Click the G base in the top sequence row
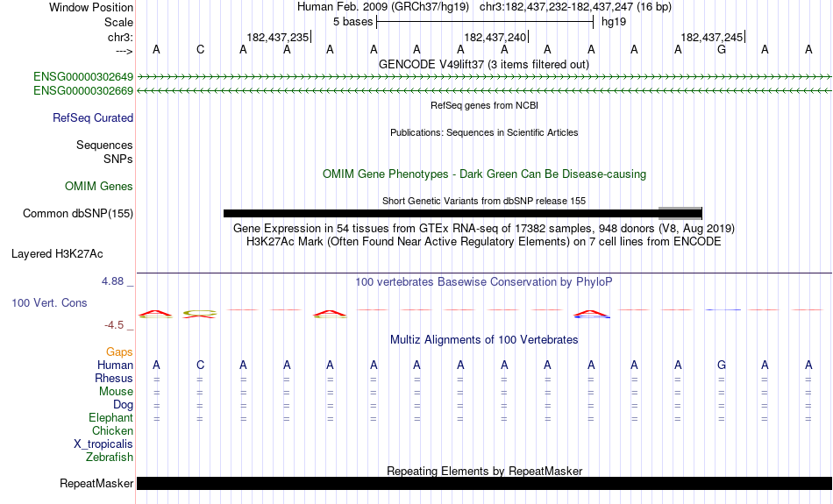 [722, 49]
